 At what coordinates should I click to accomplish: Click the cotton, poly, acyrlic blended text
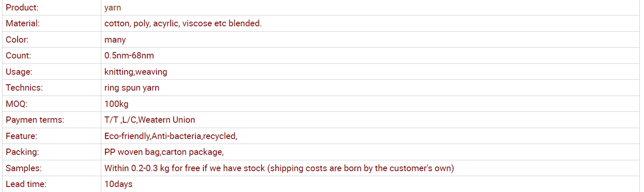183,23
